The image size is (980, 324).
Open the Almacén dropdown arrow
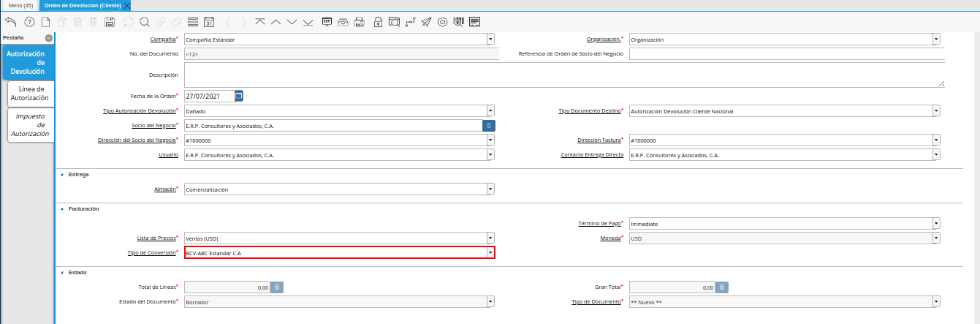(490, 189)
